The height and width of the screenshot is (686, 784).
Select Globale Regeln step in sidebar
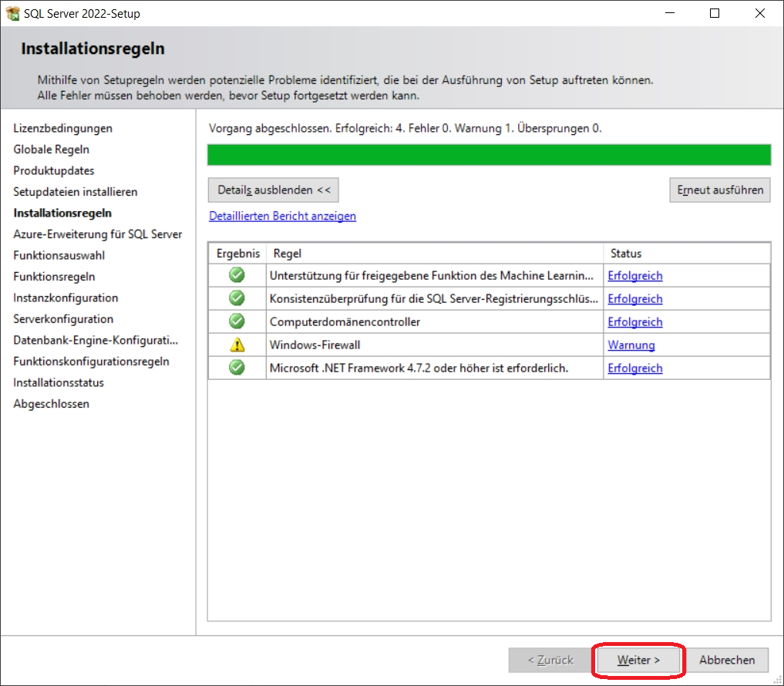pos(52,150)
